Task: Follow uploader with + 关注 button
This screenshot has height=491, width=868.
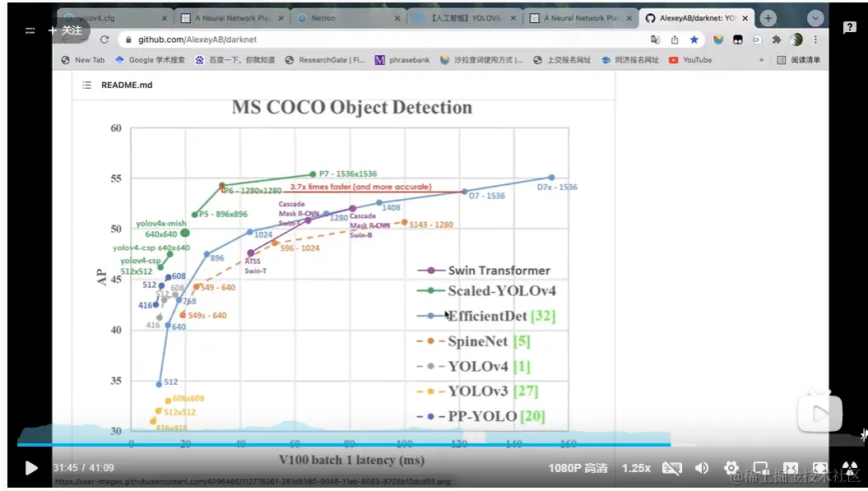Action: [65, 30]
